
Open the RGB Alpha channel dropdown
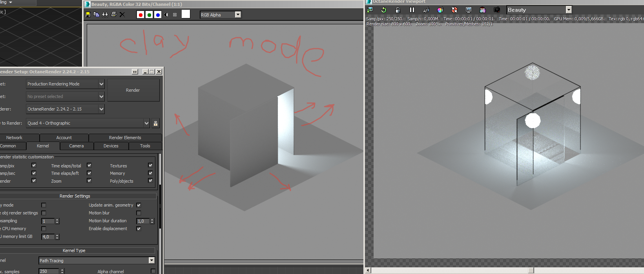[221, 15]
